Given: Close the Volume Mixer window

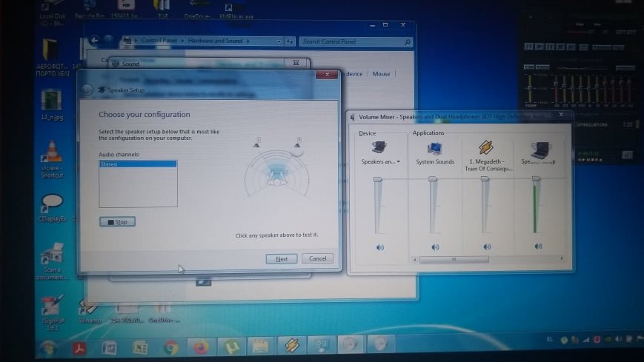Looking at the screenshot, I should [561, 115].
